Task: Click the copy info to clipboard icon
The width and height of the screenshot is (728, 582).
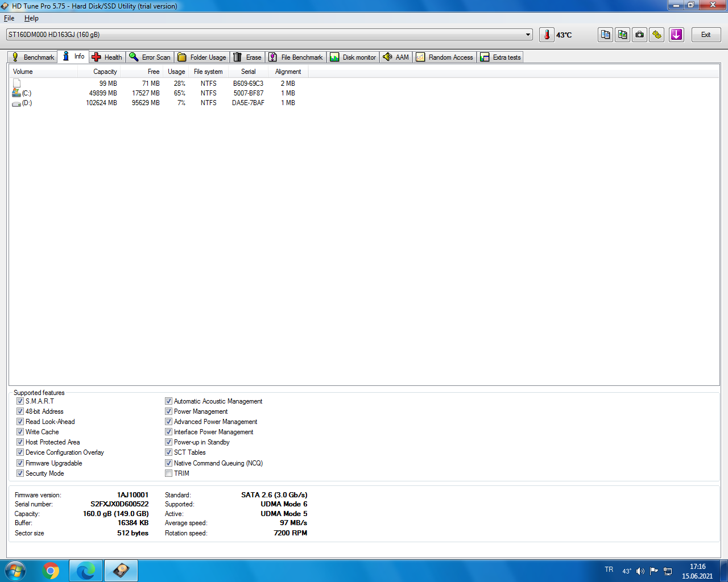Action: pyautogui.click(x=606, y=35)
